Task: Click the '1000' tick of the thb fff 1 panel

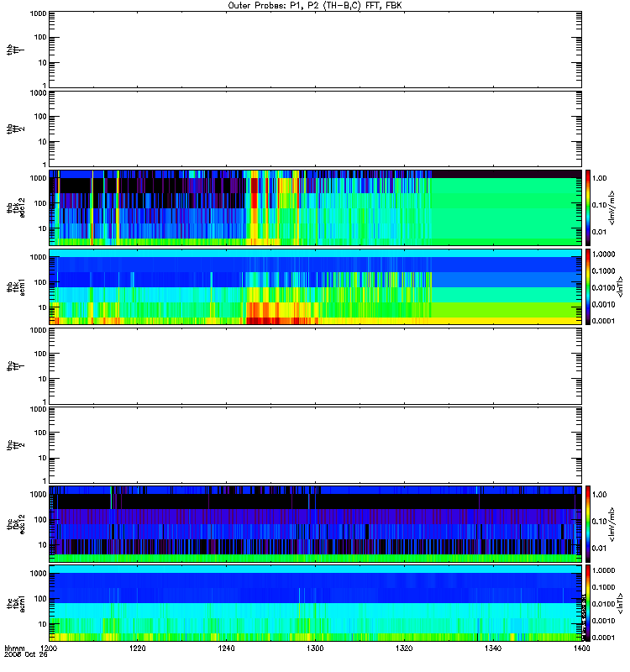Action: click(38, 13)
